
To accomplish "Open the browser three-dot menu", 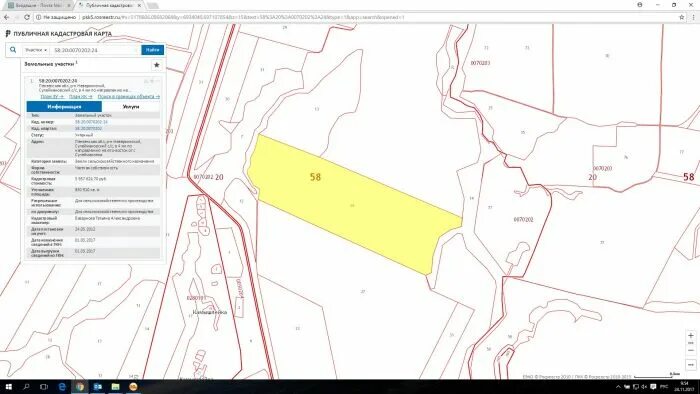I will (x=693, y=17).
